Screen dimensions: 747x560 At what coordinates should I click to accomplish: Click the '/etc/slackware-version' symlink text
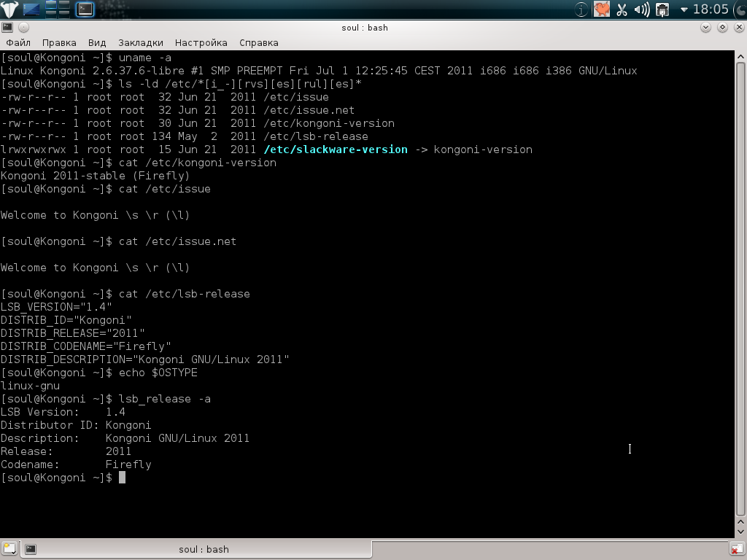click(336, 149)
